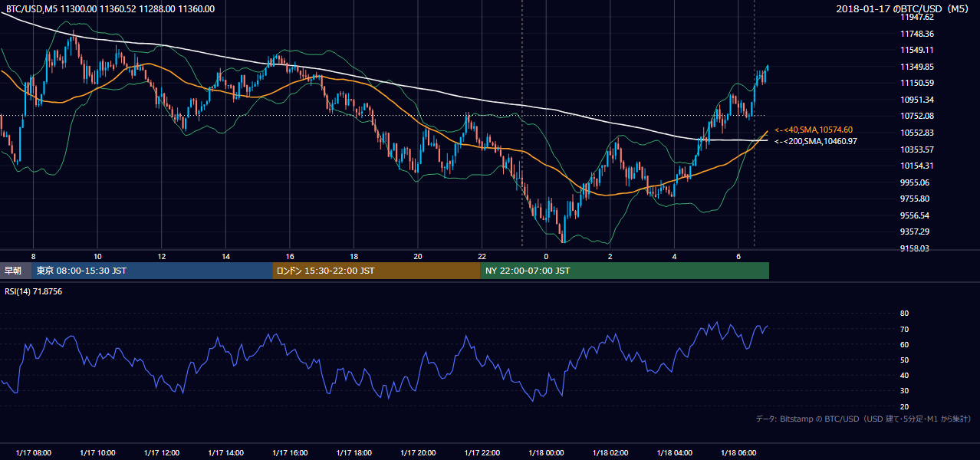Click the price axis value 11150.59
The image size is (980, 460).
pyautogui.click(x=918, y=83)
